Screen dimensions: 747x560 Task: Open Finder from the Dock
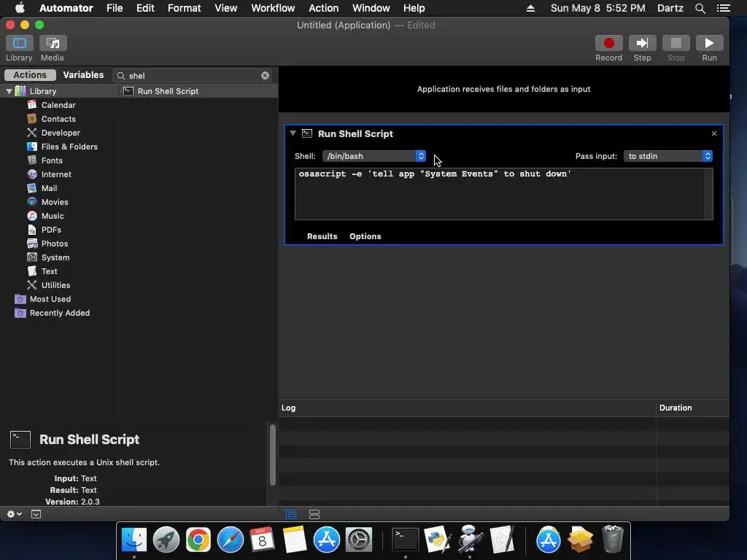pos(134,540)
